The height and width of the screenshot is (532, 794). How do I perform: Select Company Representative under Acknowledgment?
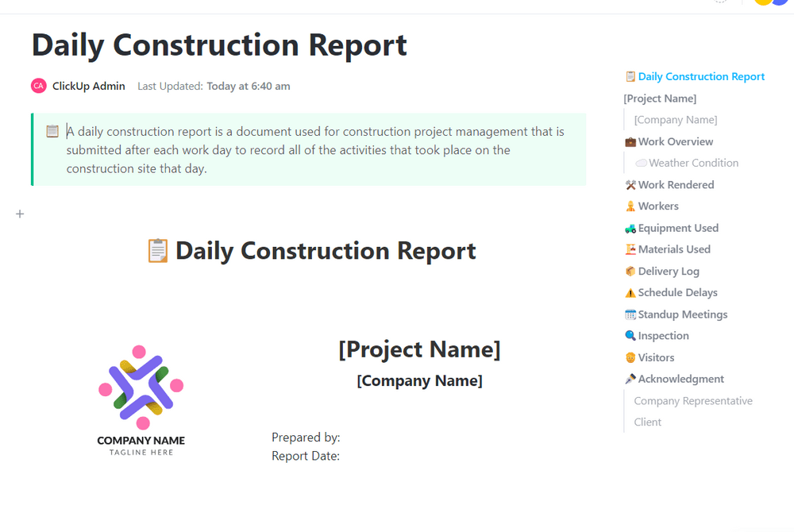pos(693,401)
